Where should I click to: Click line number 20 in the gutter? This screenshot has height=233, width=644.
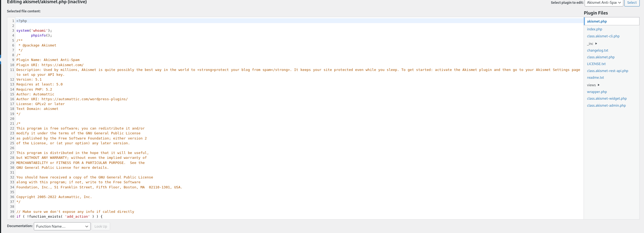pos(12,119)
